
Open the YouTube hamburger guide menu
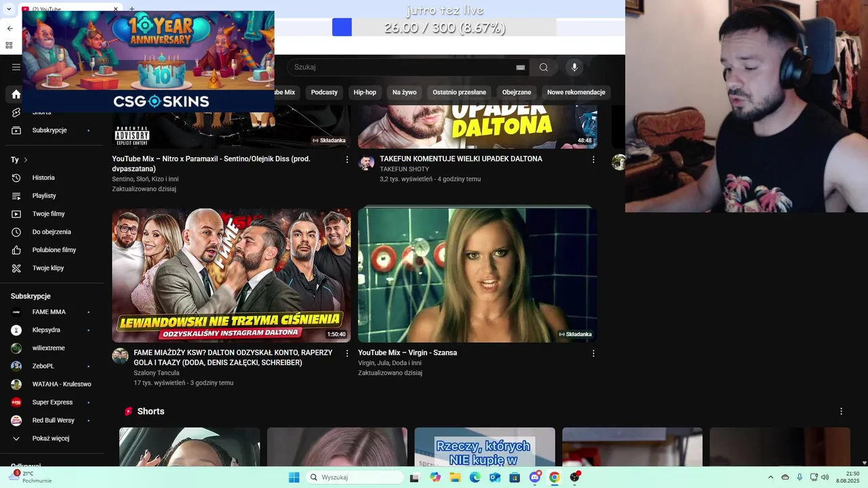click(16, 67)
